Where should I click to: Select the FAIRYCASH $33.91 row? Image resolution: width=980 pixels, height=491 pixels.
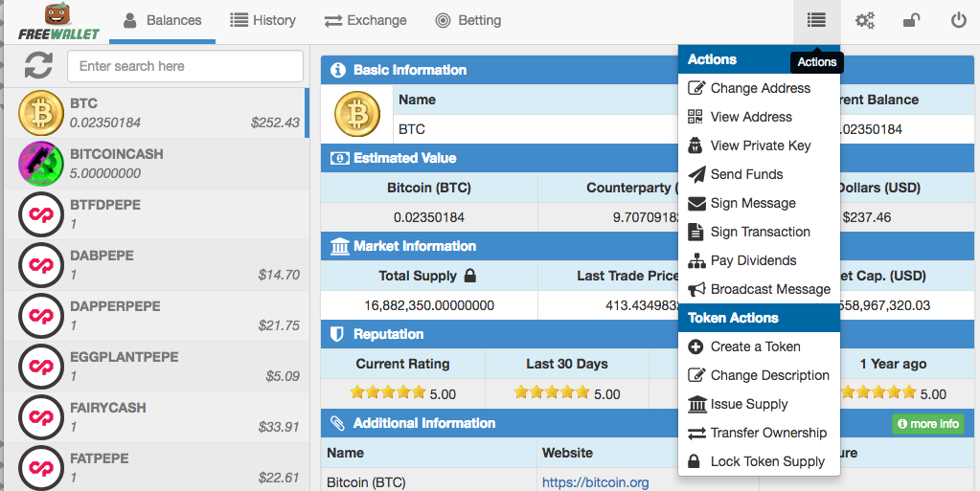pyautogui.click(x=157, y=416)
